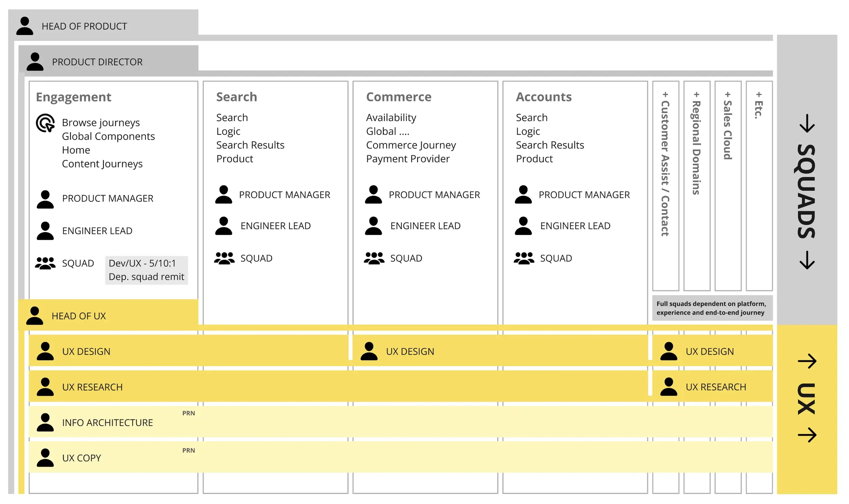Expand the Customer Assist / Contact column
Viewport: 849px width, 504px height.
tap(665, 95)
